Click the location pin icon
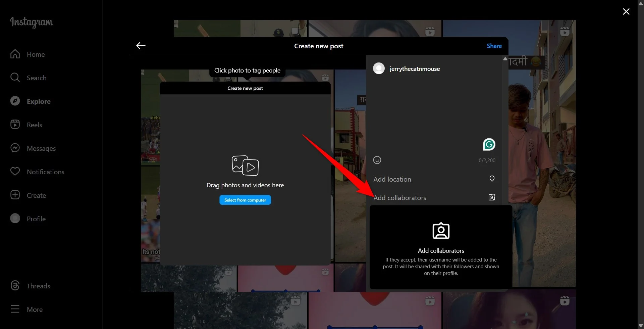Viewport: 644px width, 329px height. (x=492, y=179)
